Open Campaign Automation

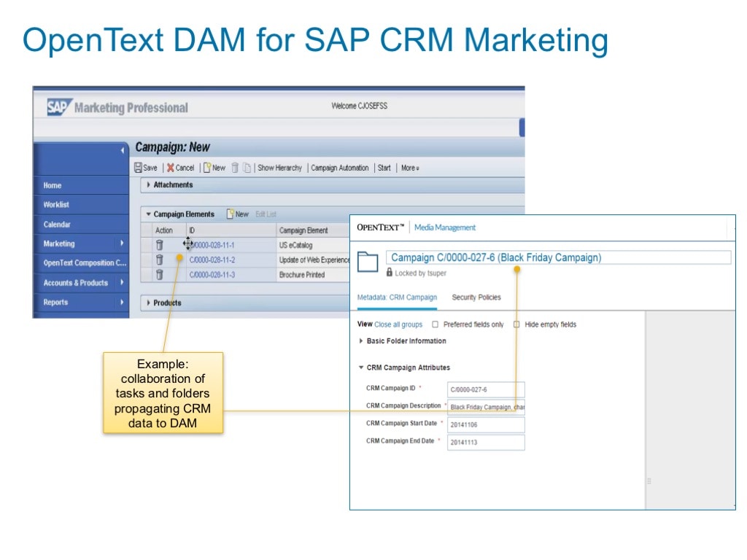[x=340, y=168]
